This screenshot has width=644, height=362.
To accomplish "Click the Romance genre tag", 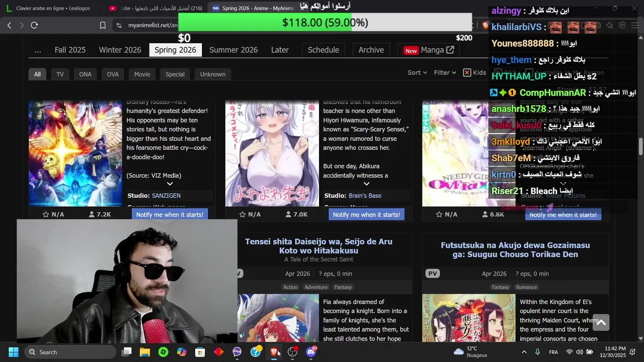I will pos(526,287).
